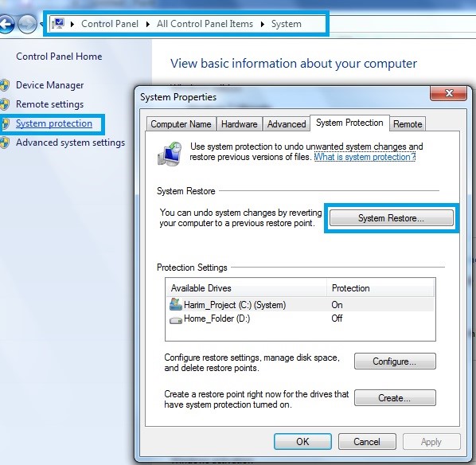Click the Apply button
476x465 pixels.
click(x=431, y=441)
